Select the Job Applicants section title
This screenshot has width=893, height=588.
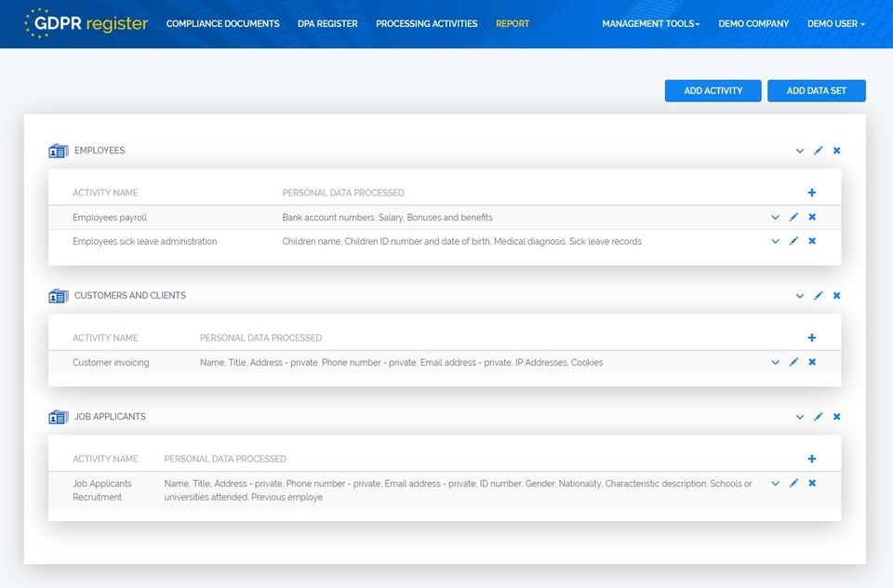coord(110,417)
